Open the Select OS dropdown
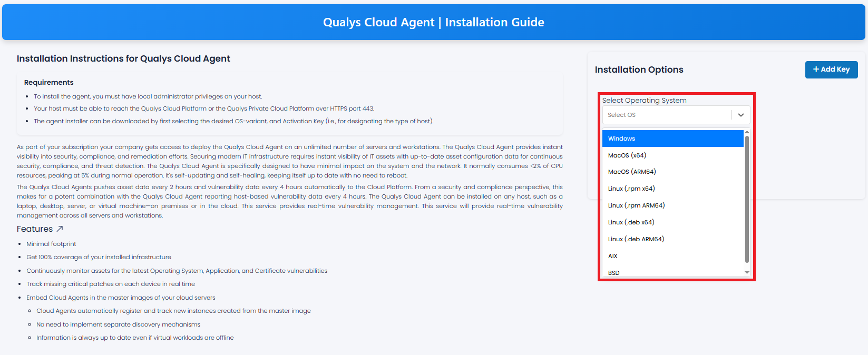Viewport: 868px width, 355px height. pos(676,115)
